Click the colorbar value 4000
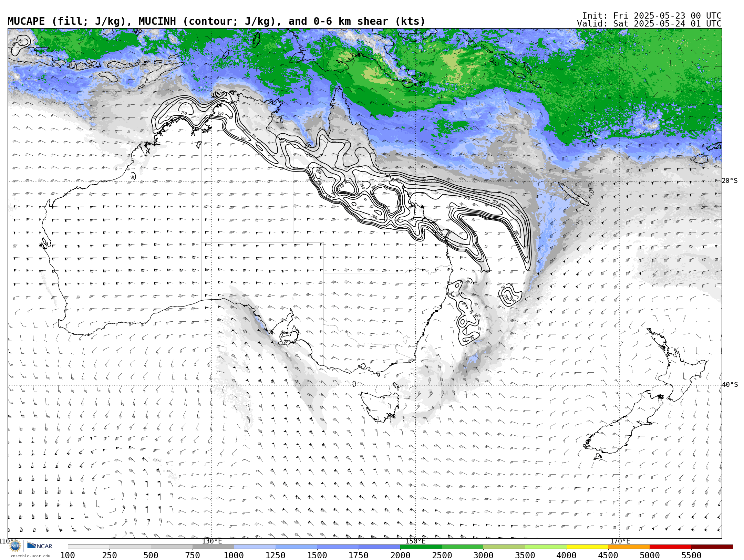744x560 pixels. (567, 556)
